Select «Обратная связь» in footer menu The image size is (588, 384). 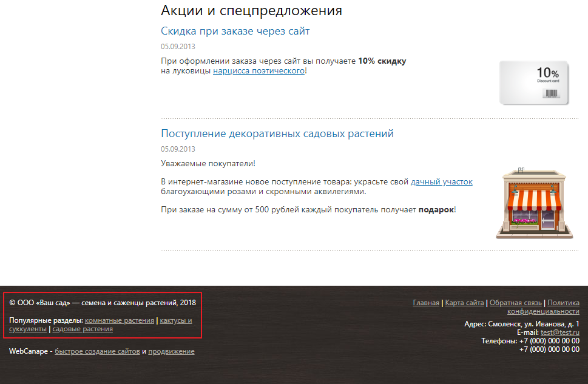tap(515, 303)
